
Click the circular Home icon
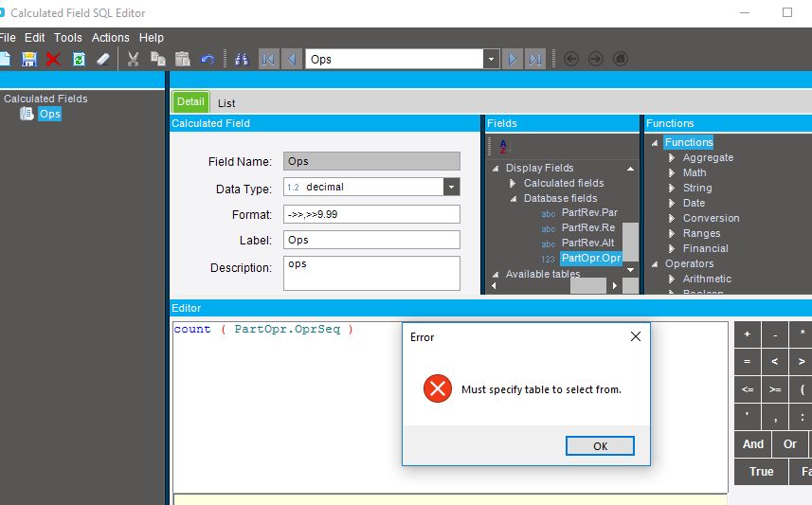(621, 59)
